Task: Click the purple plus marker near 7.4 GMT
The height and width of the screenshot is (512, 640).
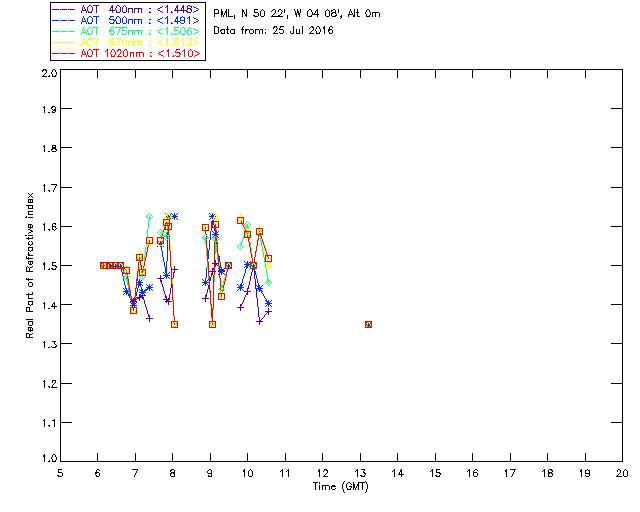Action: pos(149,318)
